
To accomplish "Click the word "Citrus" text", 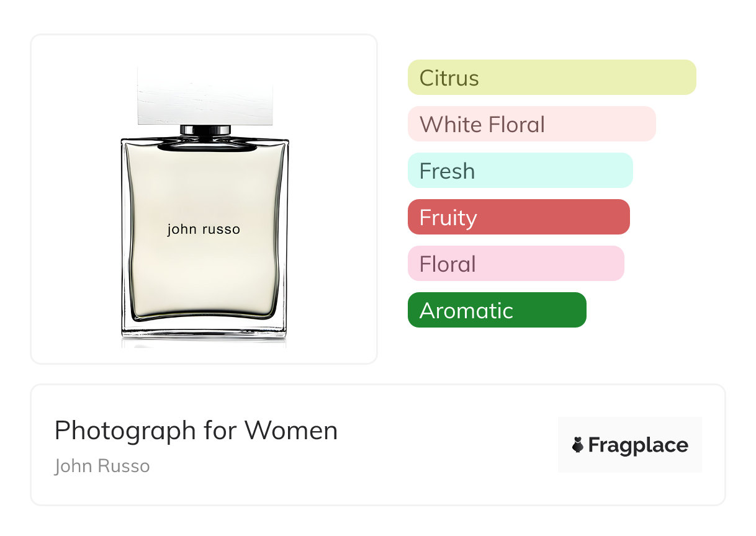I will click(449, 78).
